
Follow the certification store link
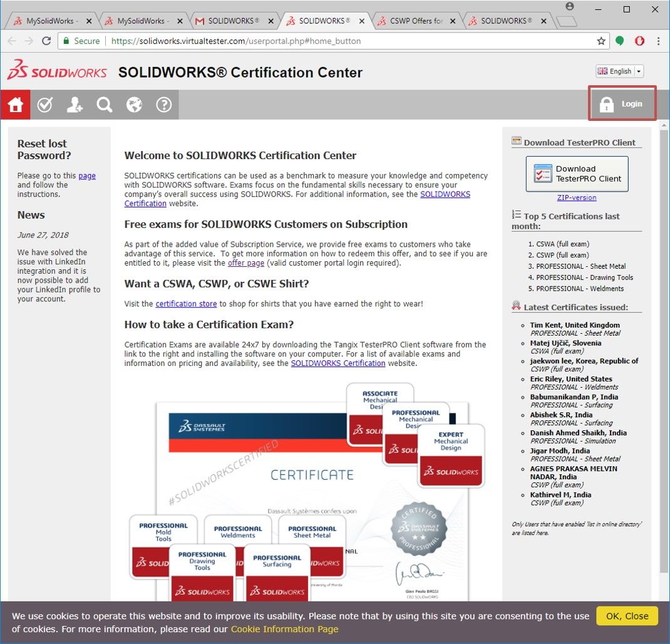point(186,304)
